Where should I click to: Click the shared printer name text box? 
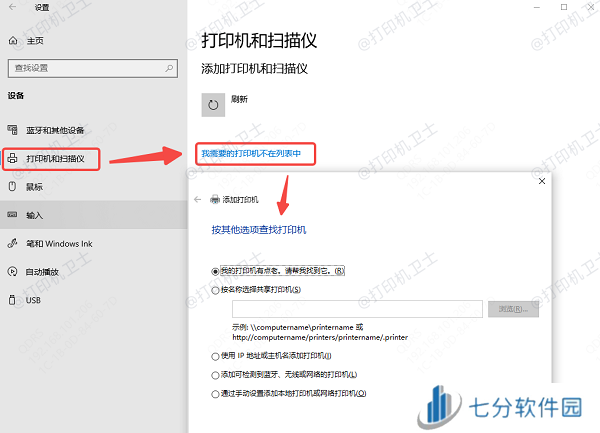(357, 309)
